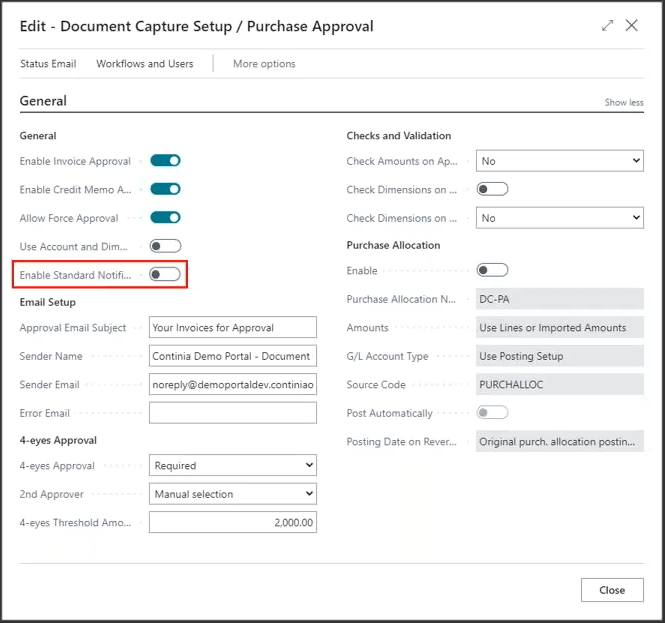The image size is (665, 623).
Task: Open the Status Email menu
Action: (x=48, y=64)
